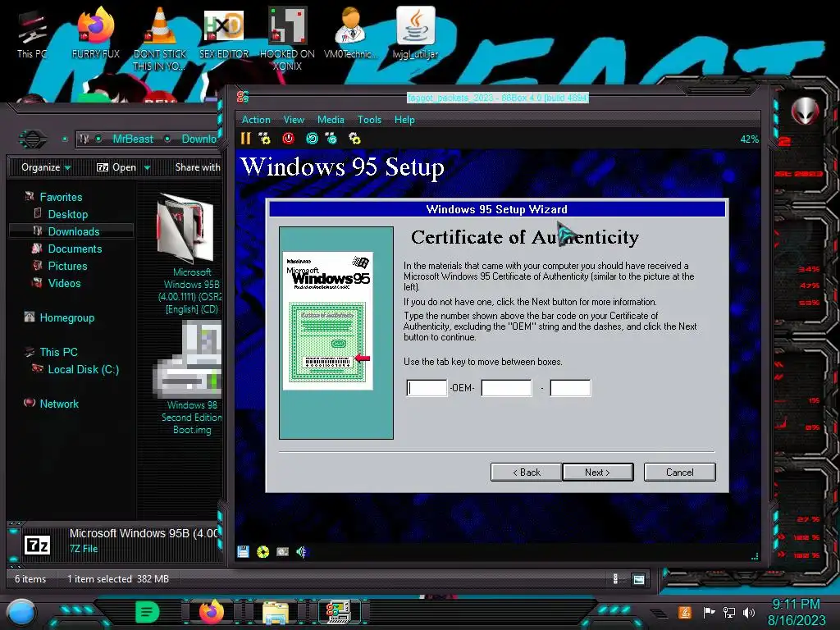Image resolution: width=840 pixels, height=630 pixels.
Task: Open Firefox from the taskbar
Action: pyautogui.click(x=211, y=612)
